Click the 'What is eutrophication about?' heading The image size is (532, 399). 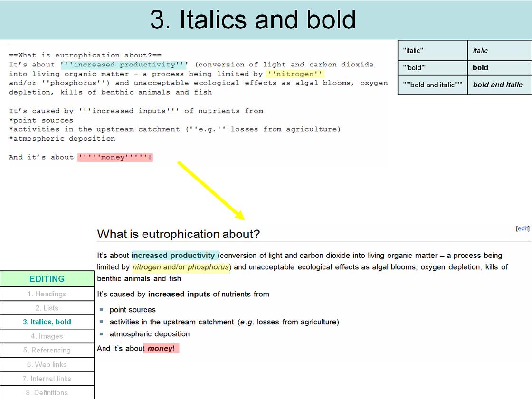(178, 234)
